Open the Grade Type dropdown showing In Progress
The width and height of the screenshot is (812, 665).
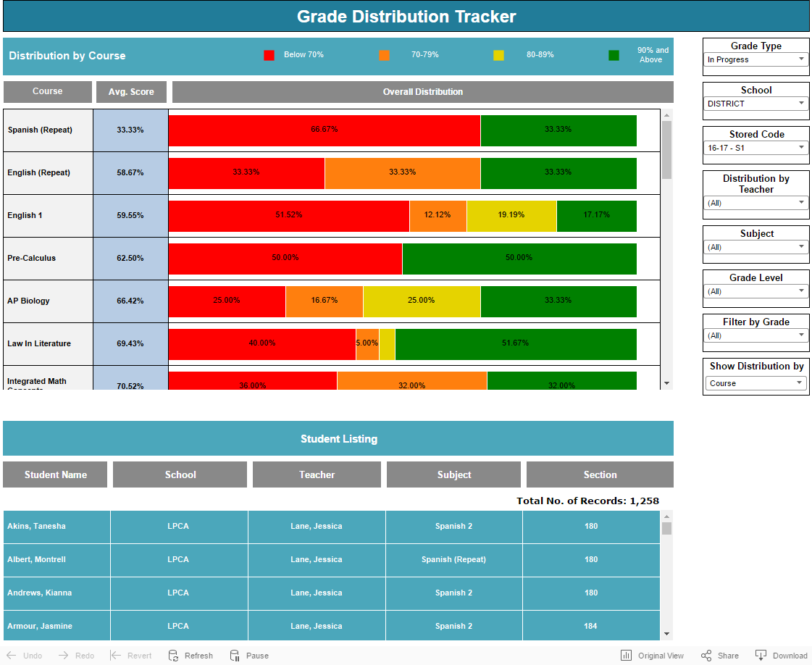click(x=756, y=59)
